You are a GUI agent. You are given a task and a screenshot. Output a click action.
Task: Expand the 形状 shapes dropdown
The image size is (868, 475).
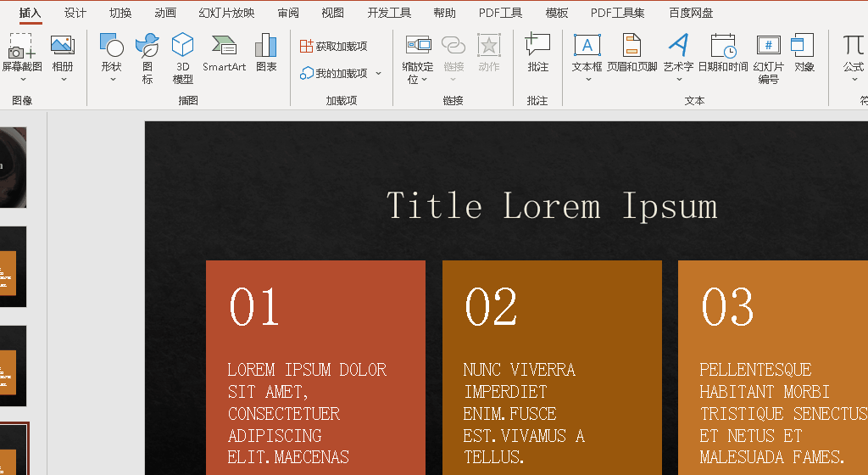112,80
